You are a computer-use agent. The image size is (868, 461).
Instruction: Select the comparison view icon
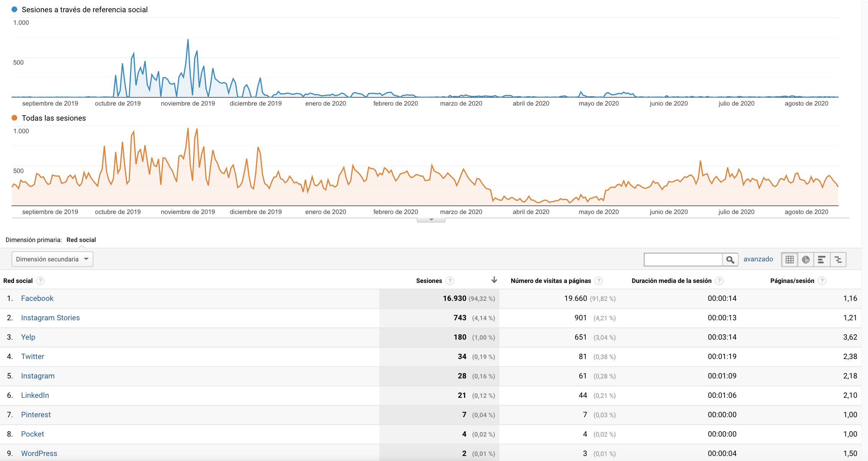pyautogui.click(x=838, y=260)
